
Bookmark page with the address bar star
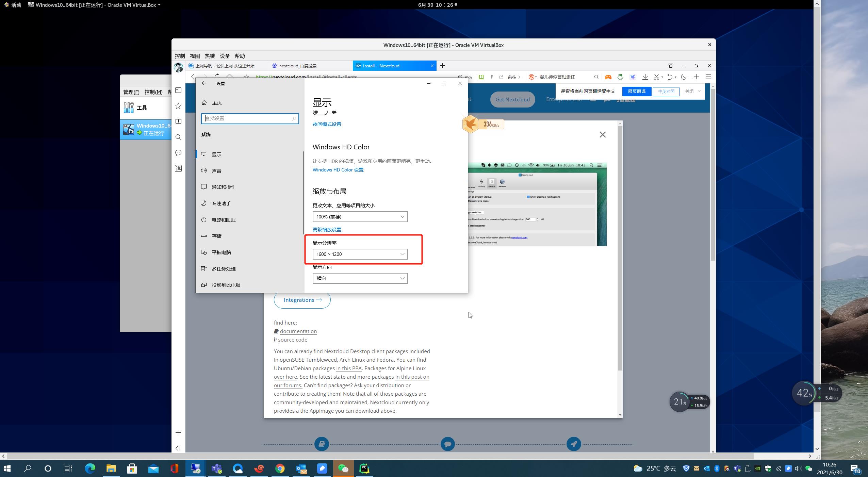tap(246, 77)
